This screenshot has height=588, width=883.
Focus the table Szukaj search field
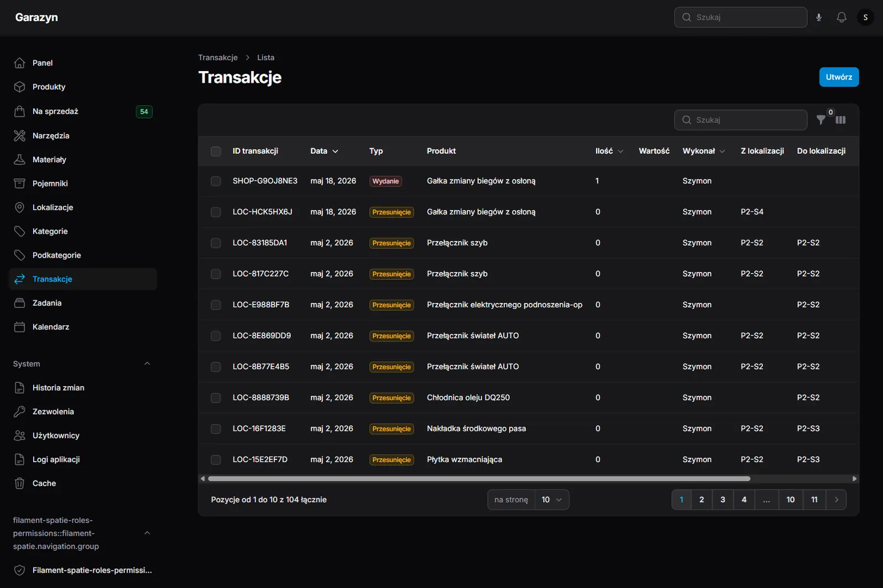[741, 120]
